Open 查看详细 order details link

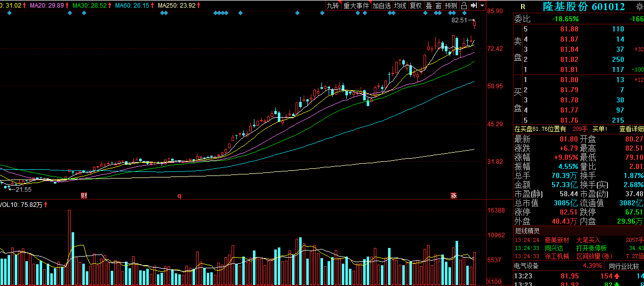(x=631, y=129)
